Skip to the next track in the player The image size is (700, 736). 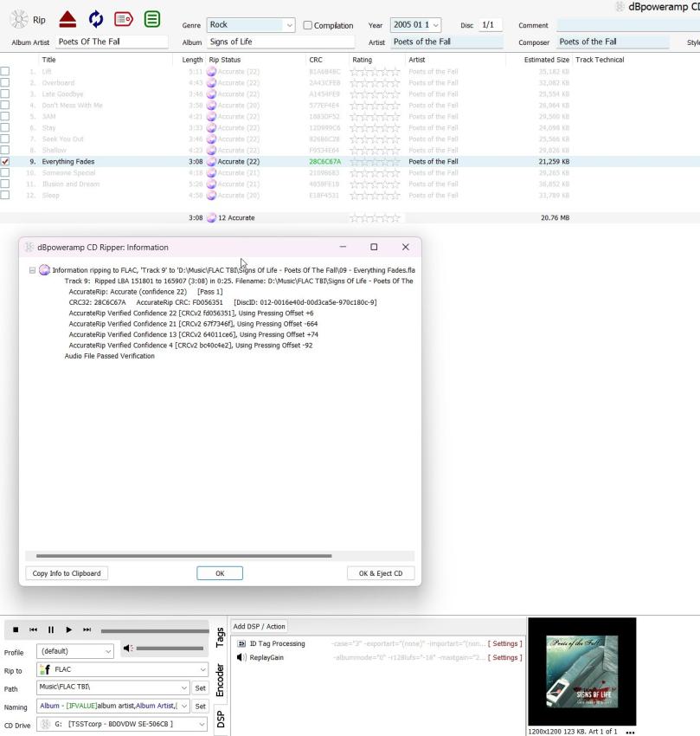point(87,629)
